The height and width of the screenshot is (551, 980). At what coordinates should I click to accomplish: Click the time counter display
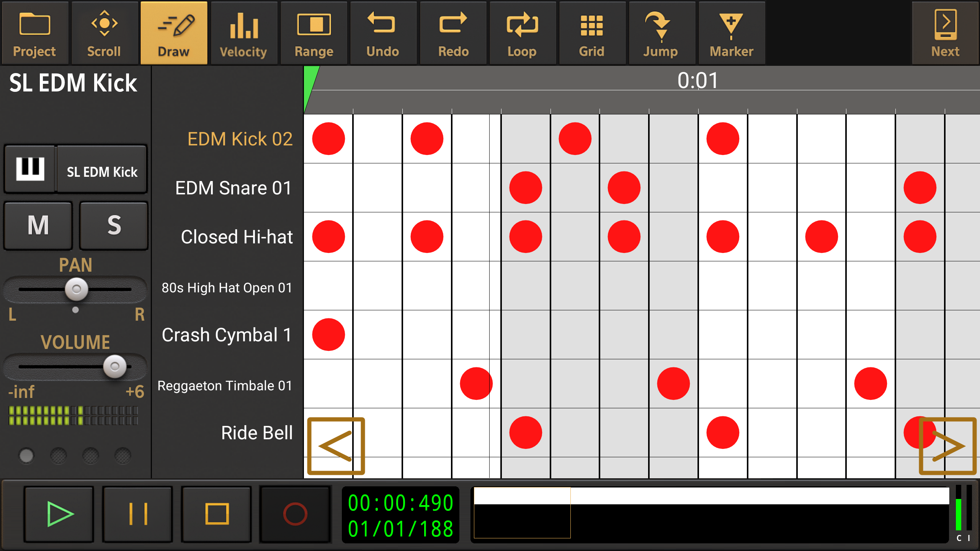tap(400, 515)
